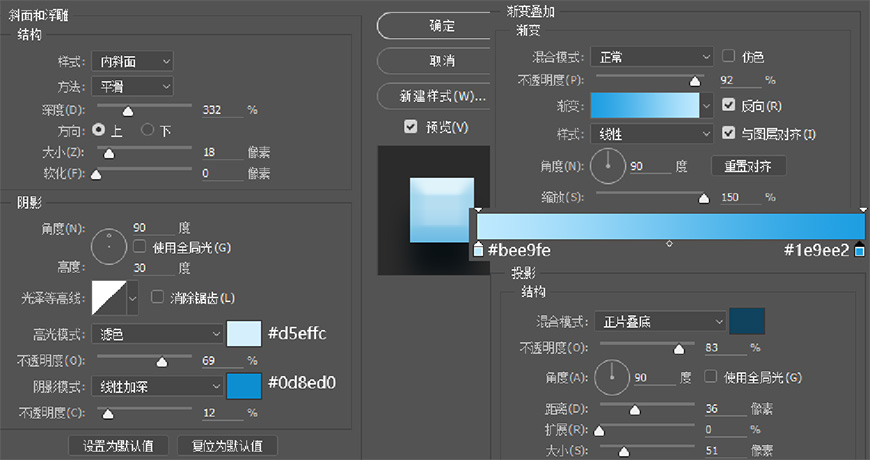The height and width of the screenshot is (460, 870).
Task: Enable the 消除锯齿 checkbox
Action: pyautogui.click(x=158, y=297)
